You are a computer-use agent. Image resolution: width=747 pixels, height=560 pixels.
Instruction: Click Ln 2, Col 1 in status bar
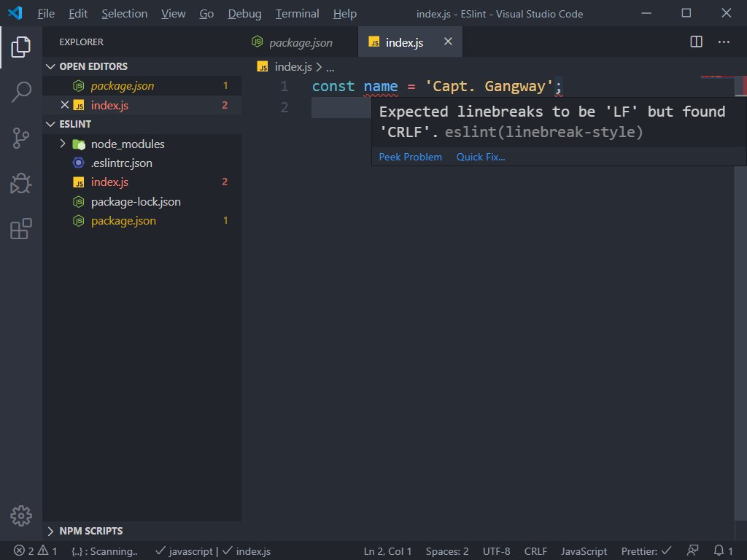387,551
